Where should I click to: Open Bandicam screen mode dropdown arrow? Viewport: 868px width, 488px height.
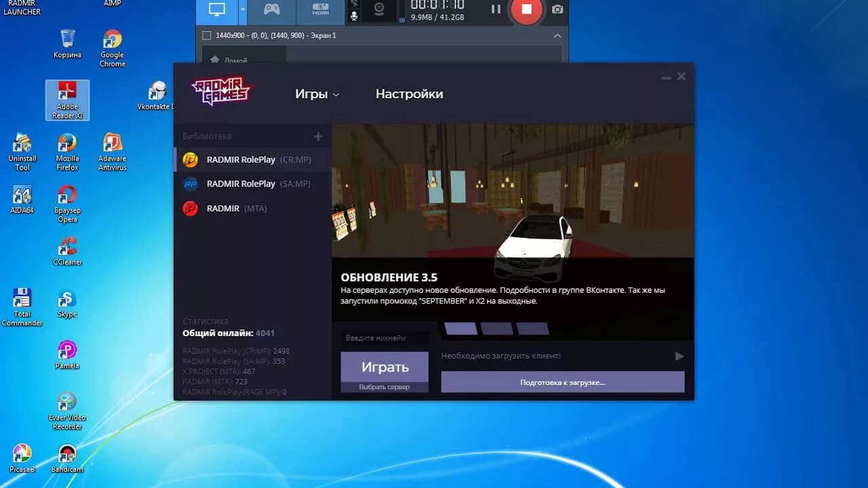(243, 10)
